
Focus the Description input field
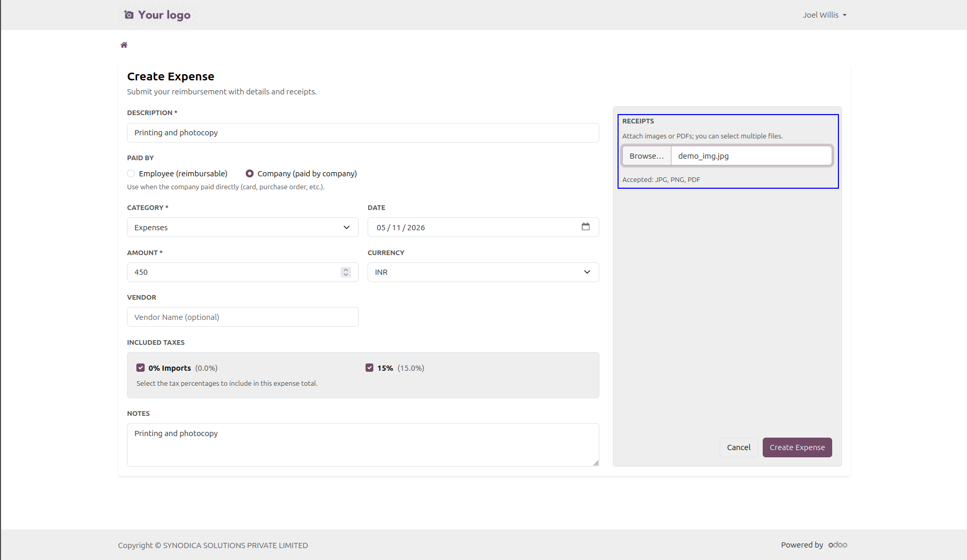click(x=363, y=133)
